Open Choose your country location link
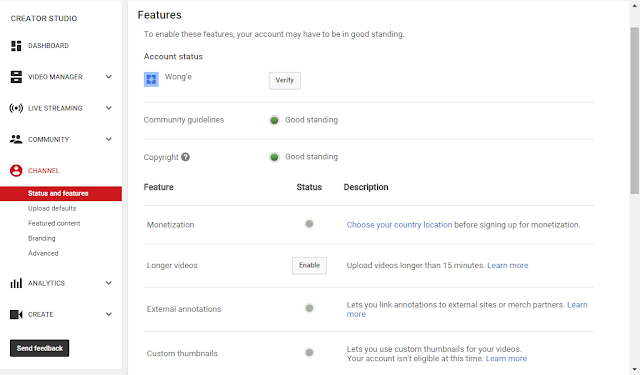The height and width of the screenshot is (375, 640). pos(399,225)
